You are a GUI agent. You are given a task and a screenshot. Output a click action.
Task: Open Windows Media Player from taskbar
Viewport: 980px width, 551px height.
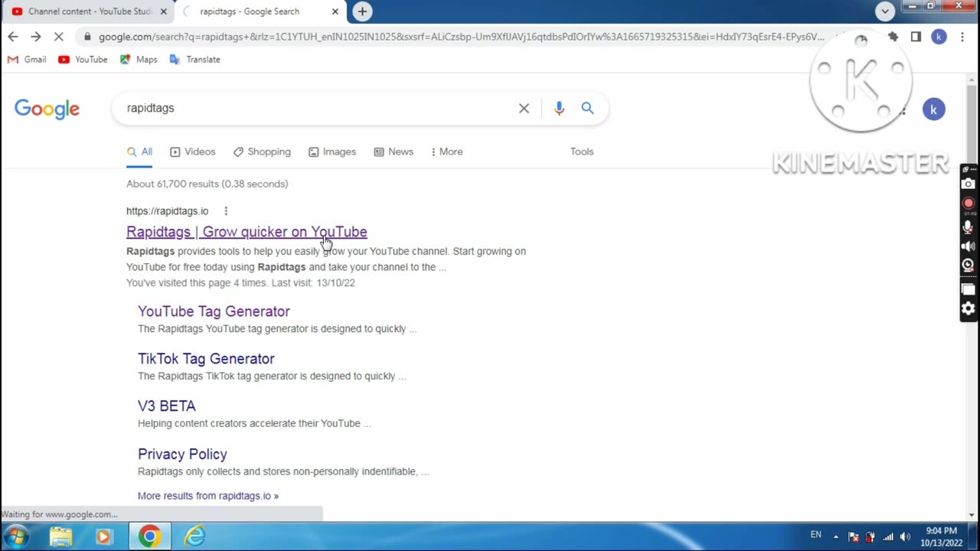[103, 536]
